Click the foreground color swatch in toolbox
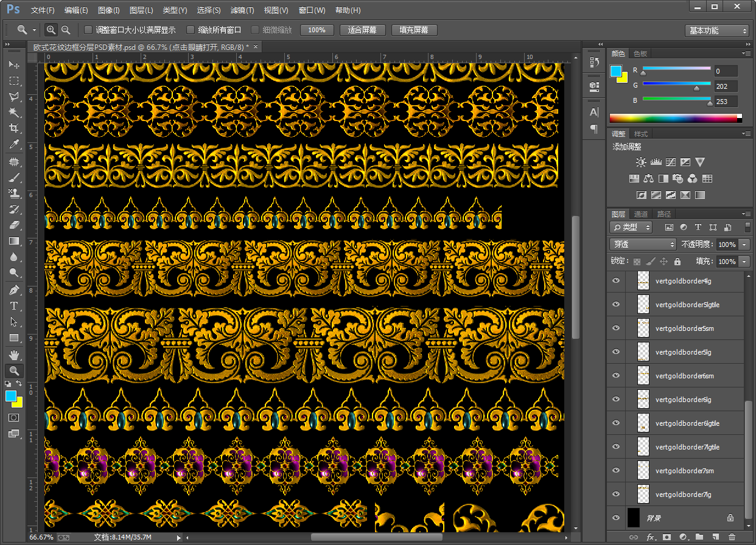The image size is (756, 545). pos(11,396)
